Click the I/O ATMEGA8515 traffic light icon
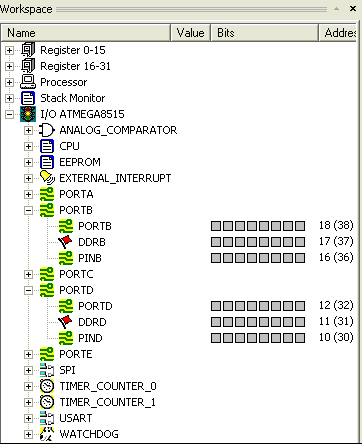This screenshot has height=445, width=362. coord(28,114)
